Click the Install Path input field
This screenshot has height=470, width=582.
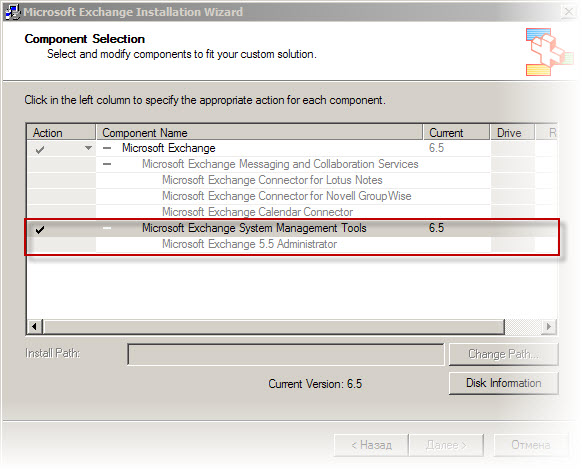click(285, 354)
